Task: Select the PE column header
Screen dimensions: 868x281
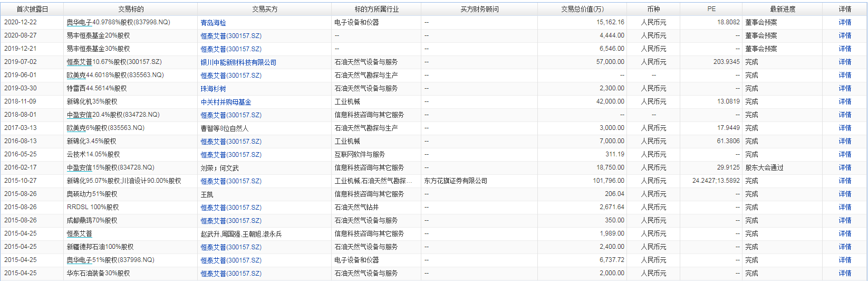Action: (711, 9)
